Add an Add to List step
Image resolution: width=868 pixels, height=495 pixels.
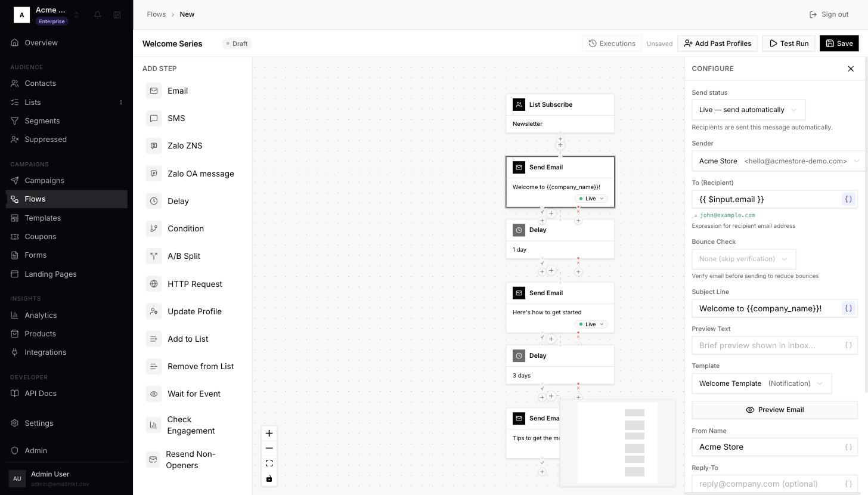193,339
